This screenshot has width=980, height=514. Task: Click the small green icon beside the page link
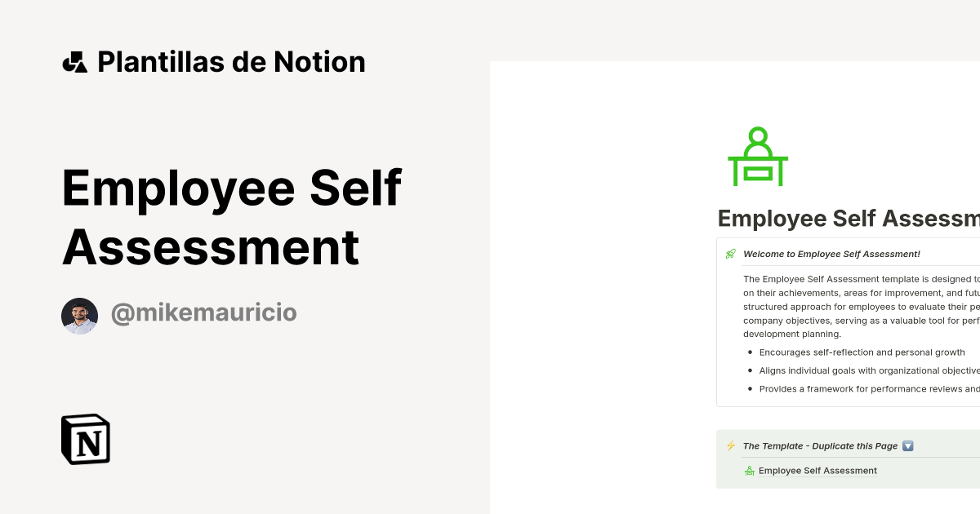point(749,470)
